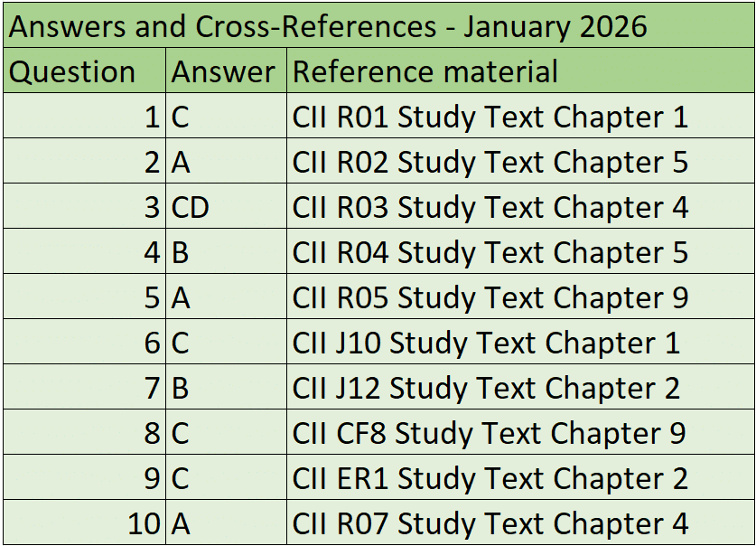The height and width of the screenshot is (546, 756).
Task: Click 'CII R07 Study Text Chapter 4' cell
Action: pyautogui.click(x=521, y=522)
